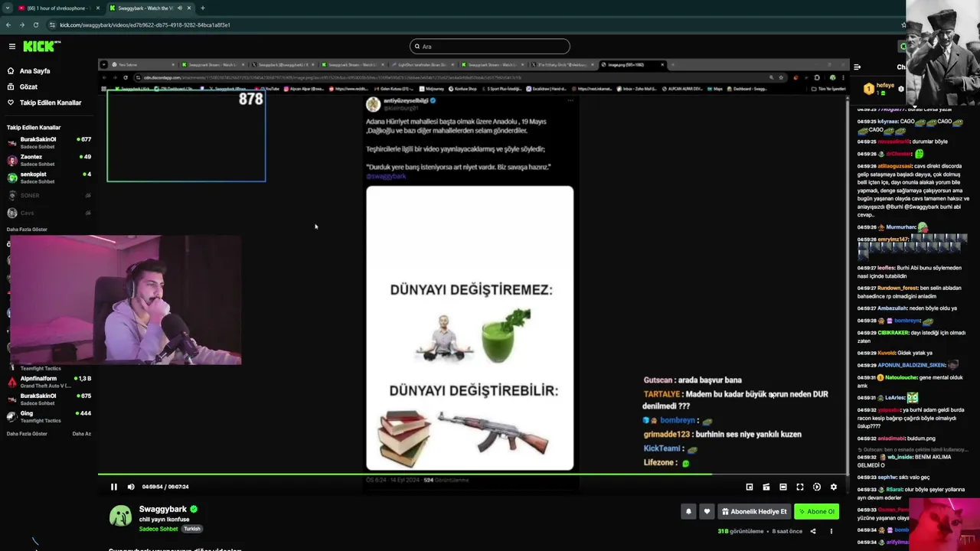This screenshot has width=980, height=551.
Task: Toggle the notification bell for Swaggybark
Action: pyautogui.click(x=688, y=511)
